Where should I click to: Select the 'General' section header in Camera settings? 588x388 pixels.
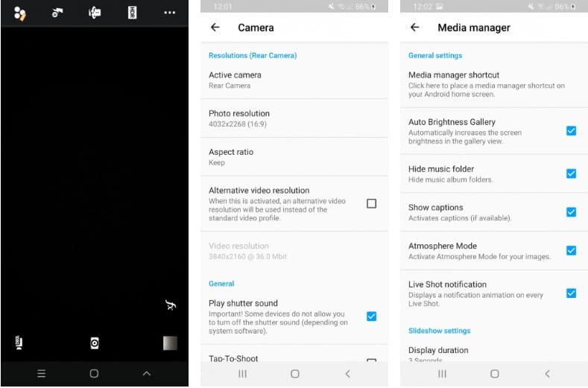pyautogui.click(x=221, y=284)
